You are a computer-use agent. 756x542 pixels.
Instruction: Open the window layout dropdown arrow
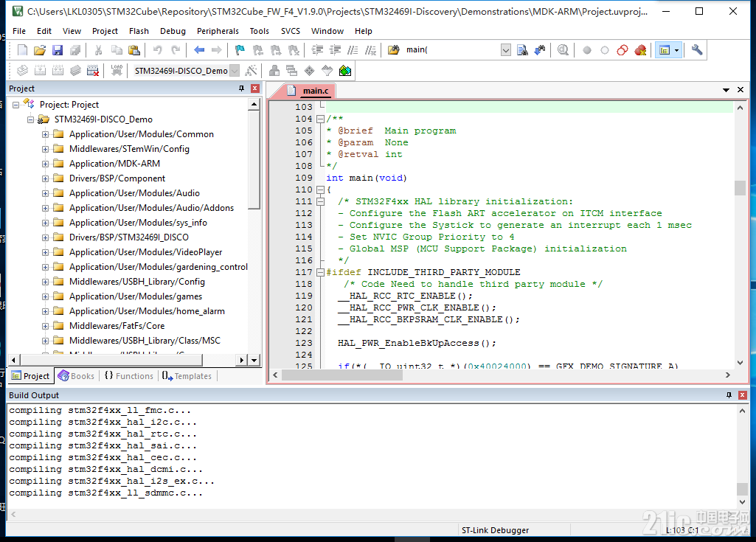click(677, 50)
